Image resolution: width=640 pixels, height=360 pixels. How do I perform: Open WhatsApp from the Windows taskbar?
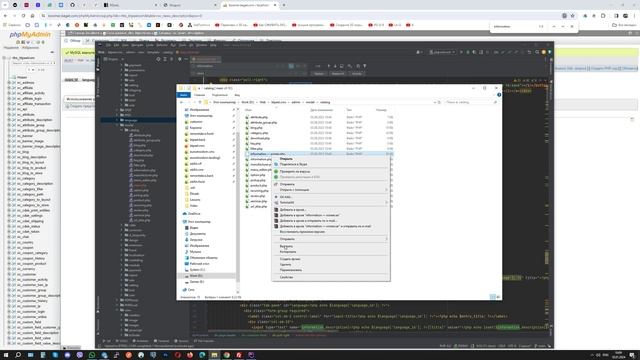click(92, 355)
